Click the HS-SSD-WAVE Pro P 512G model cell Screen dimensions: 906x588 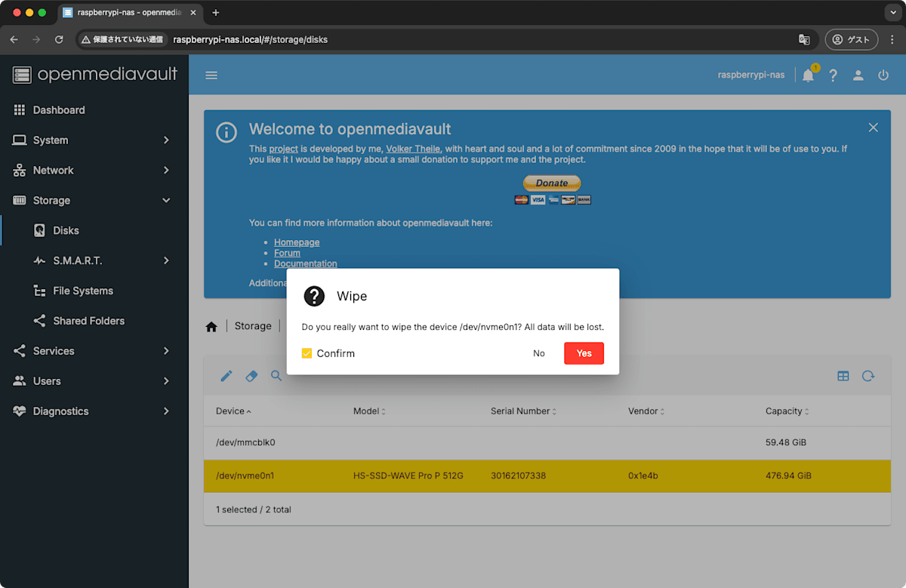pos(408,476)
